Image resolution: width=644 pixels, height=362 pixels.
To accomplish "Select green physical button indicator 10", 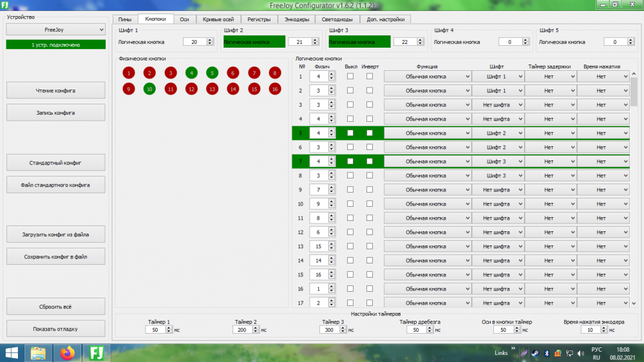I will click(149, 89).
